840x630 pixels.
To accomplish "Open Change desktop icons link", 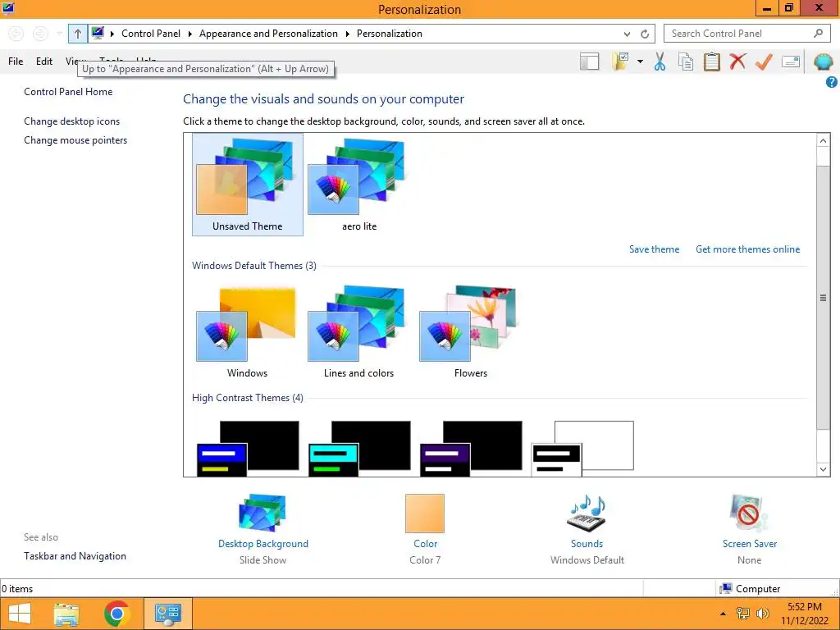I will pos(72,121).
